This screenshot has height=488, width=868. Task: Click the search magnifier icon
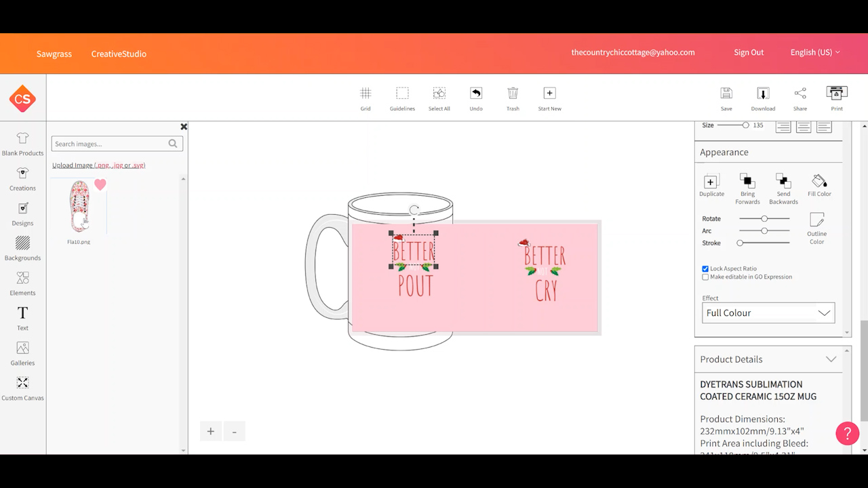(x=173, y=144)
